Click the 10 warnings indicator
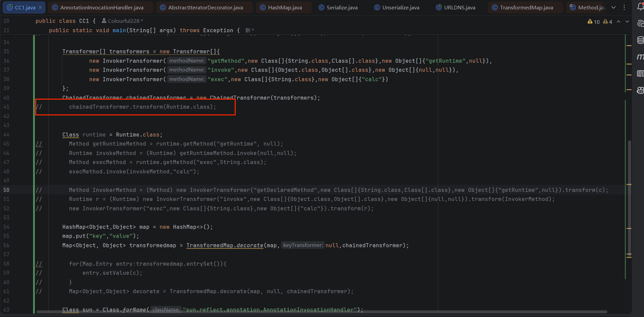The width and height of the screenshot is (644, 317). (593, 22)
